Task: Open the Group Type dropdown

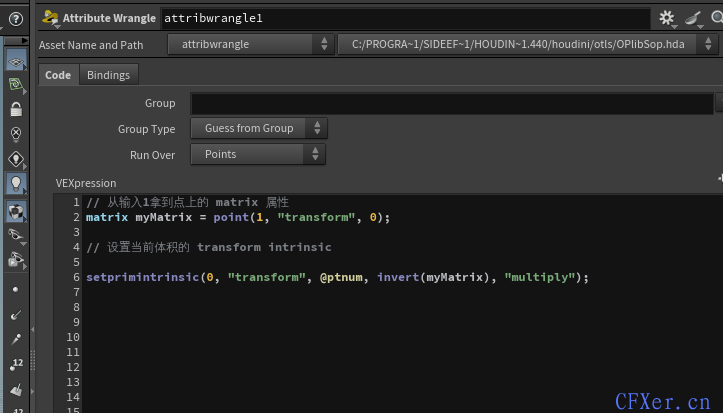Action: tap(258, 129)
